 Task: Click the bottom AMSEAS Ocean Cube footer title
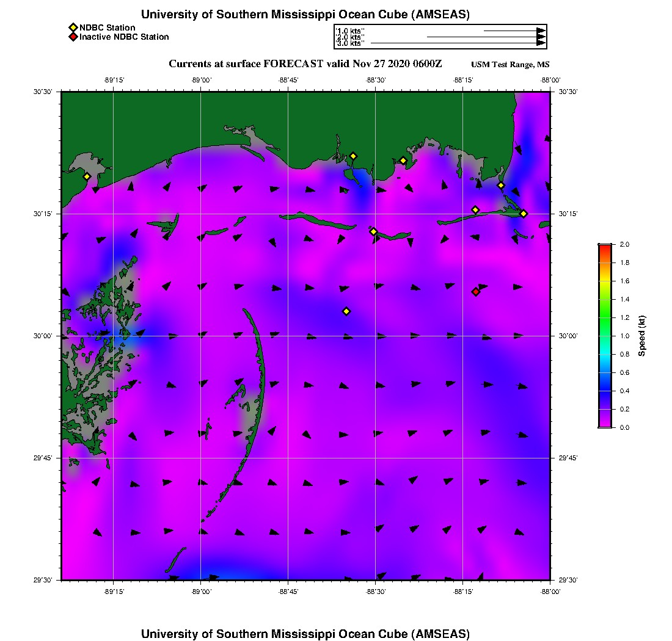[305, 634]
